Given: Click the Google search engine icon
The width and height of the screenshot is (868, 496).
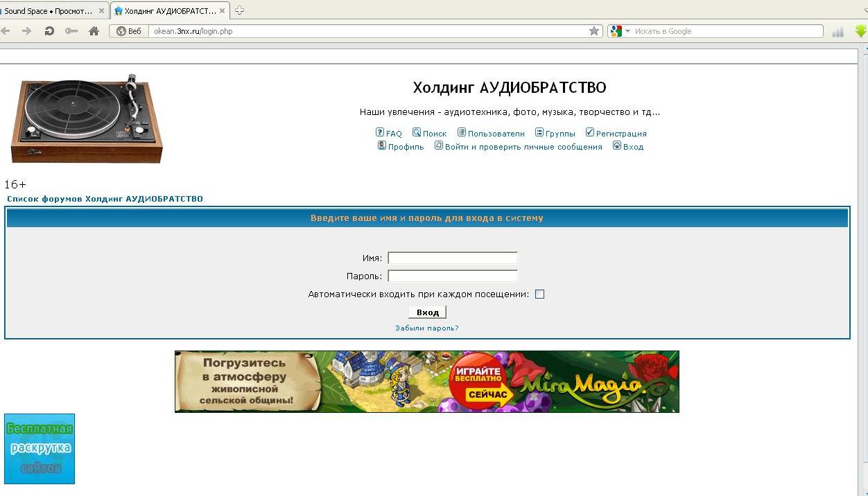Looking at the screenshot, I should (616, 31).
